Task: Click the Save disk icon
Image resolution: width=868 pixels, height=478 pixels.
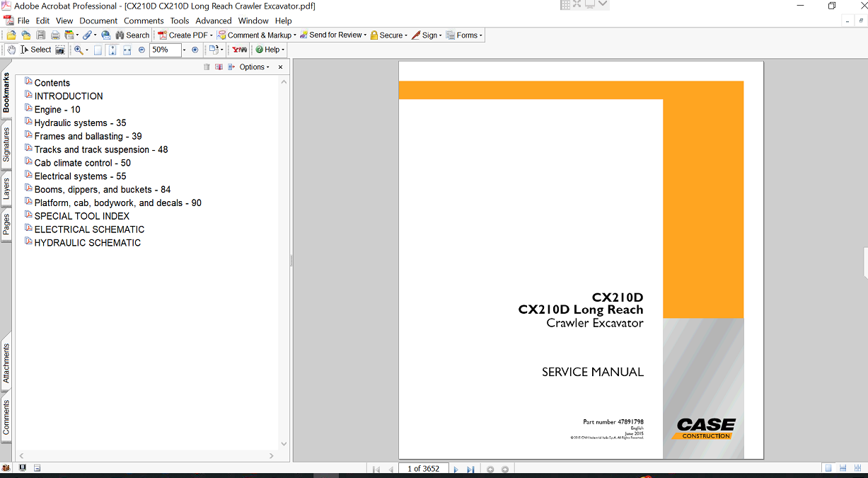Action: pos(41,35)
